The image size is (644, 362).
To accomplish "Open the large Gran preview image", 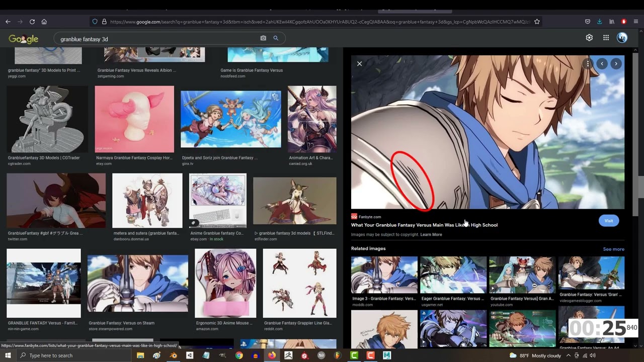I will (488, 132).
